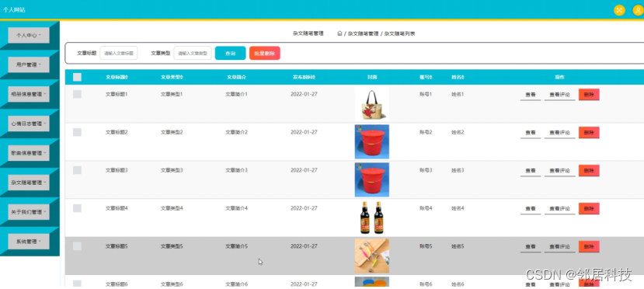Focus the 文章标题 search input field
Viewport: 644px width, 289px height.
(x=119, y=54)
